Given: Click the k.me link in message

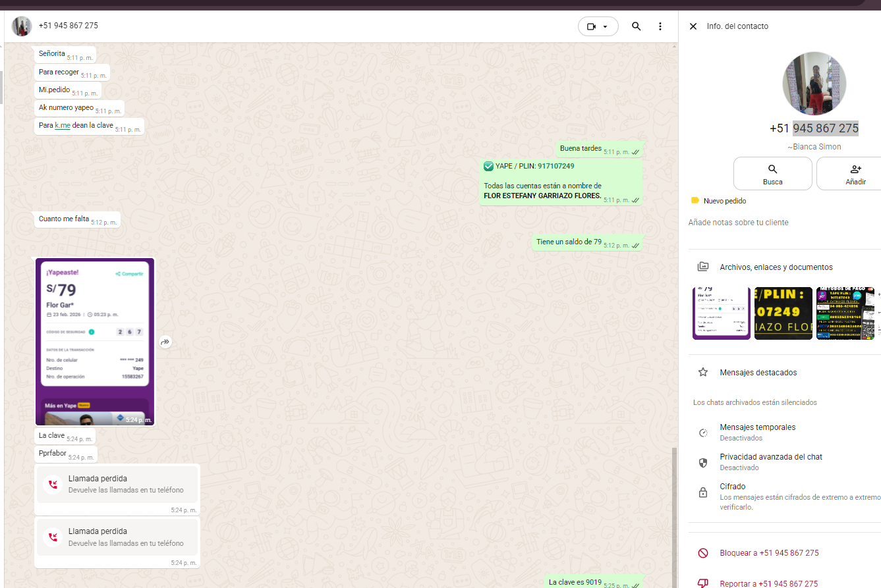Looking at the screenshot, I should [63, 125].
